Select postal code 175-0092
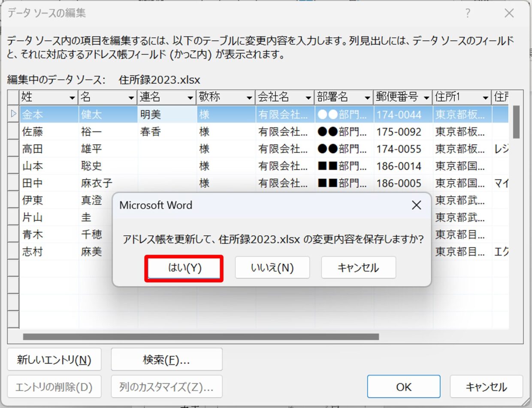Screen dimensions: 532x408 tap(403, 132)
